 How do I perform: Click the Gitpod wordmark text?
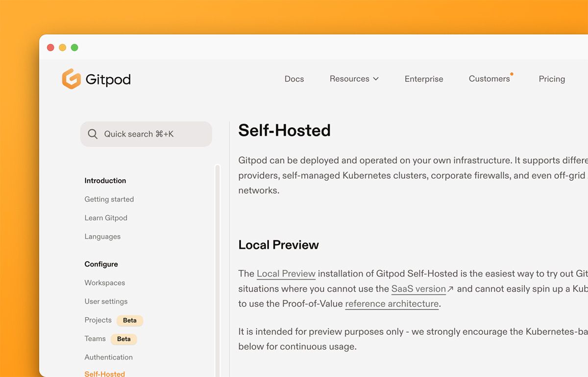click(x=108, y=79)
